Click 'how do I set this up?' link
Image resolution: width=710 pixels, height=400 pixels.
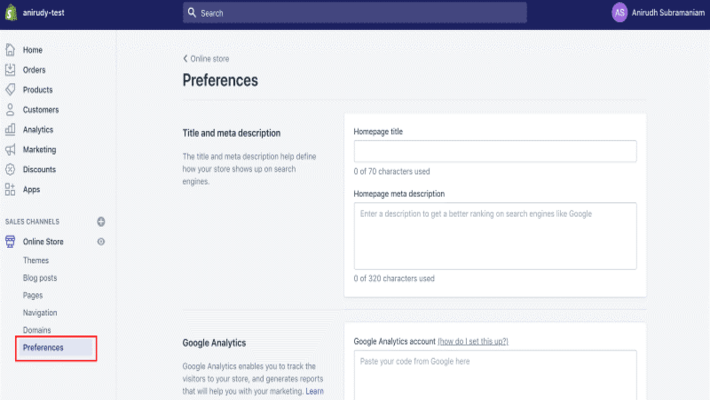tap(473, 341)
